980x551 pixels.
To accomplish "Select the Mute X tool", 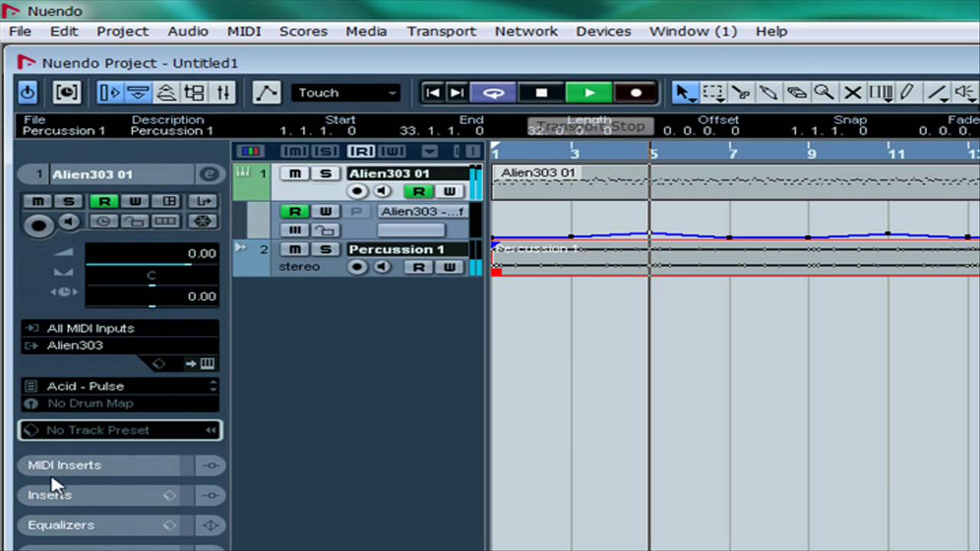I will click(852, 93).
